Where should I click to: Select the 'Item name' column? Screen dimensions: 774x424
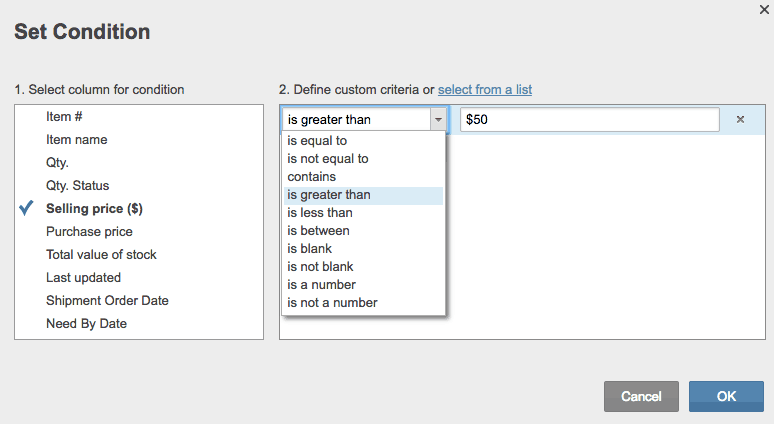77,140
